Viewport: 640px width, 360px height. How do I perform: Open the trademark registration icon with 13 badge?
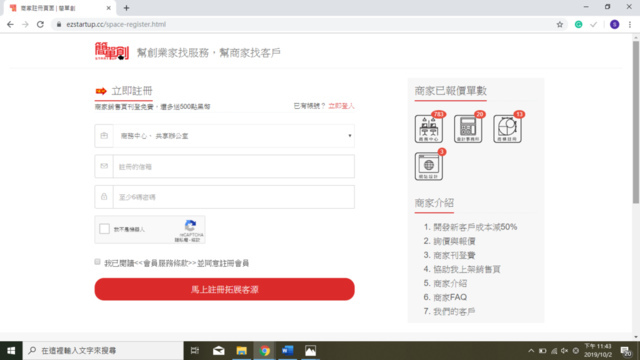tap(507, 129)
